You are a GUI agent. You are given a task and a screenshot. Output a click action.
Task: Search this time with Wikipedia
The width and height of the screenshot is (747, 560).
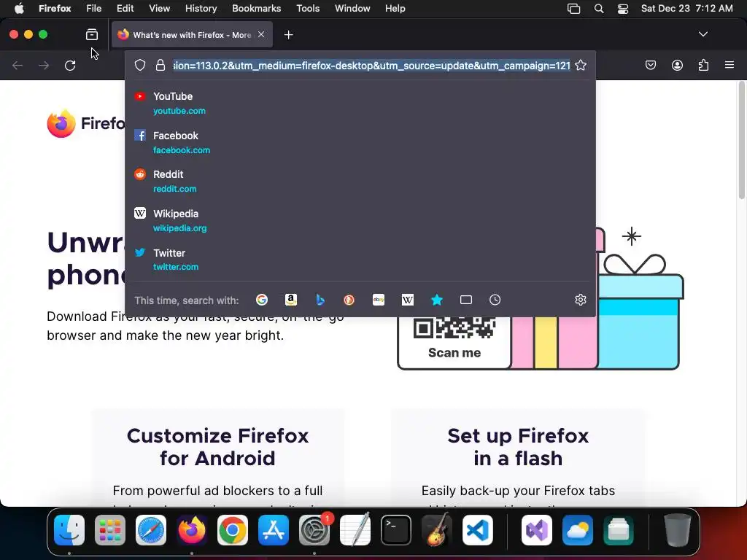coord(407,300)
